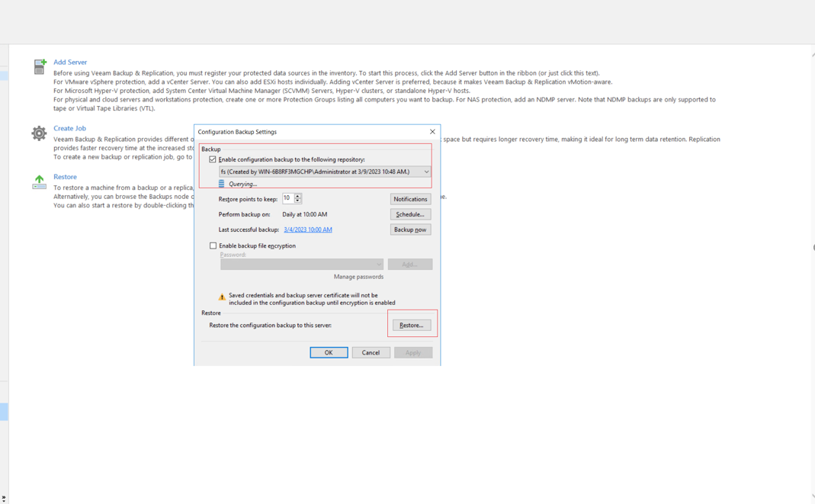The width and height of the screenshot is (815, 504).
Task: Click the Add Server heading link
Action: pyautogui.click(x=70, y=63)
